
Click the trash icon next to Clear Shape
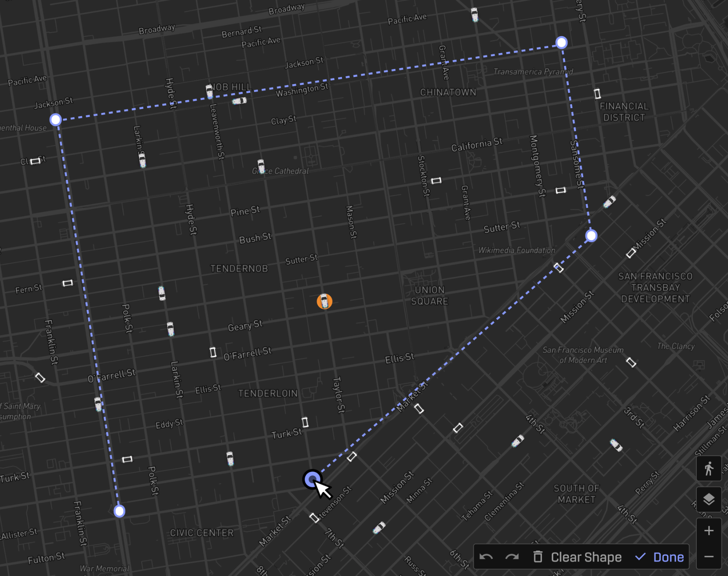(538, 557)
